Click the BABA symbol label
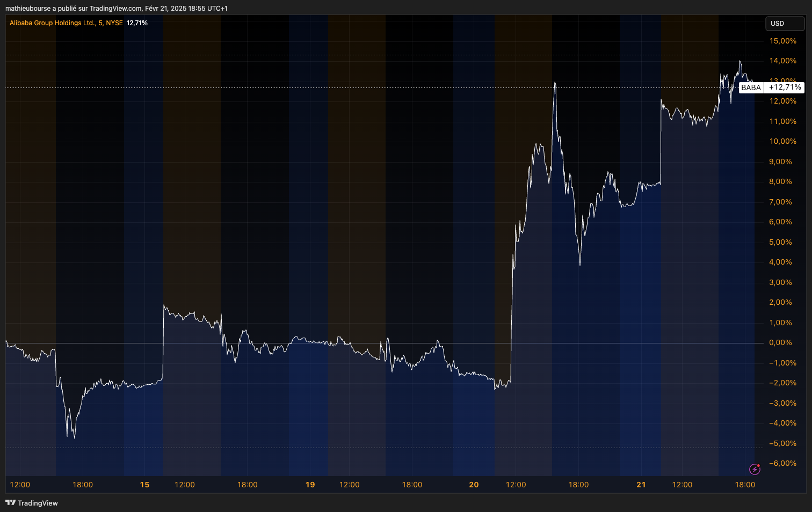 click(x=751, y=87)
